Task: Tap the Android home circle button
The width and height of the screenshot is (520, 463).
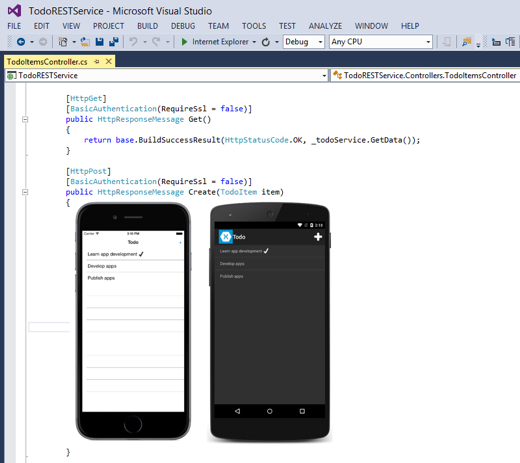Action: point(270,411)
